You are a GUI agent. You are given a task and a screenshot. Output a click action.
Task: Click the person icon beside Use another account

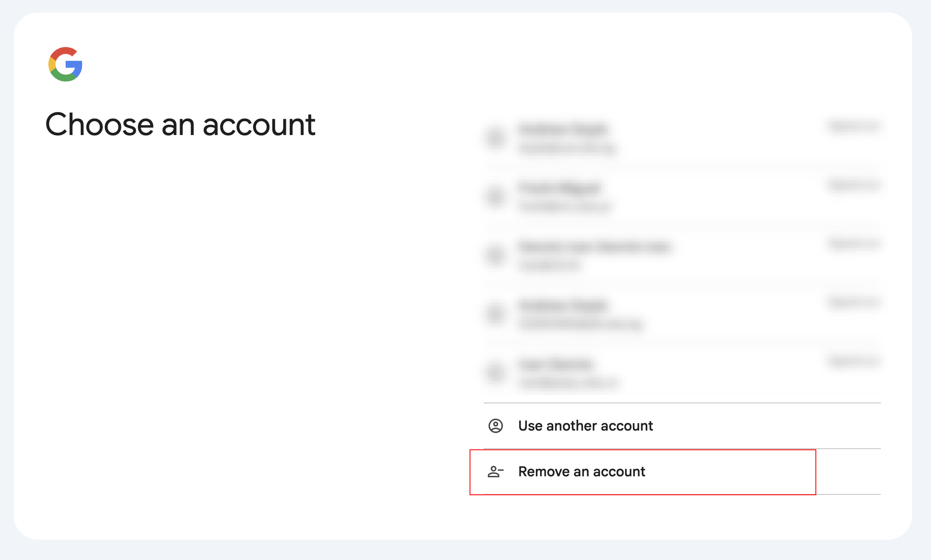[495, 426]
